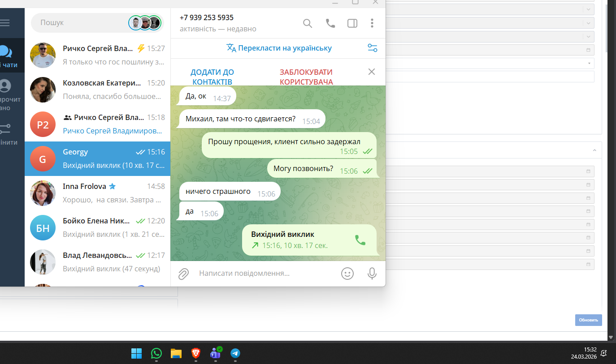
Task: Call back via green phone in call bubble
Action: click(360, 240)
